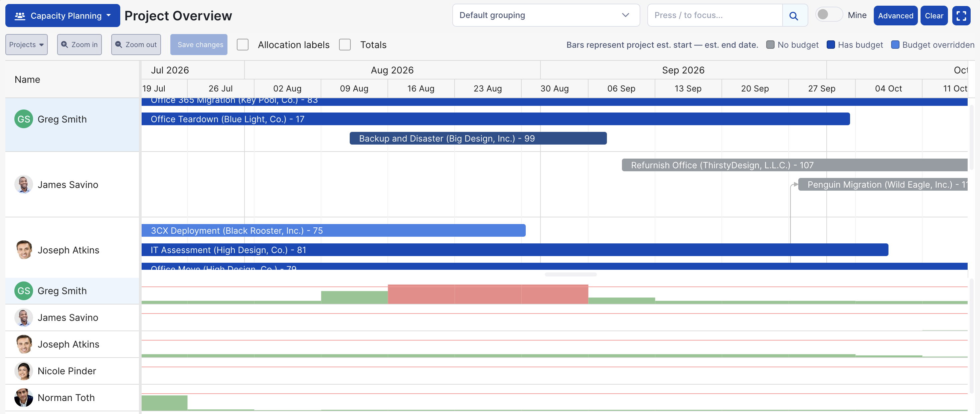Select the 3CX Deployment project bar

click(x=334, y=230)
